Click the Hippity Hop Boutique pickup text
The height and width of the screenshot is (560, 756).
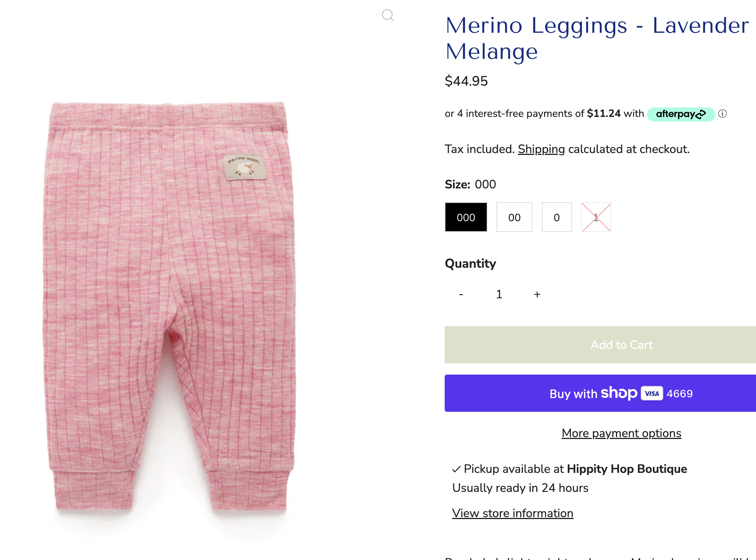click(x=627, y=469)
